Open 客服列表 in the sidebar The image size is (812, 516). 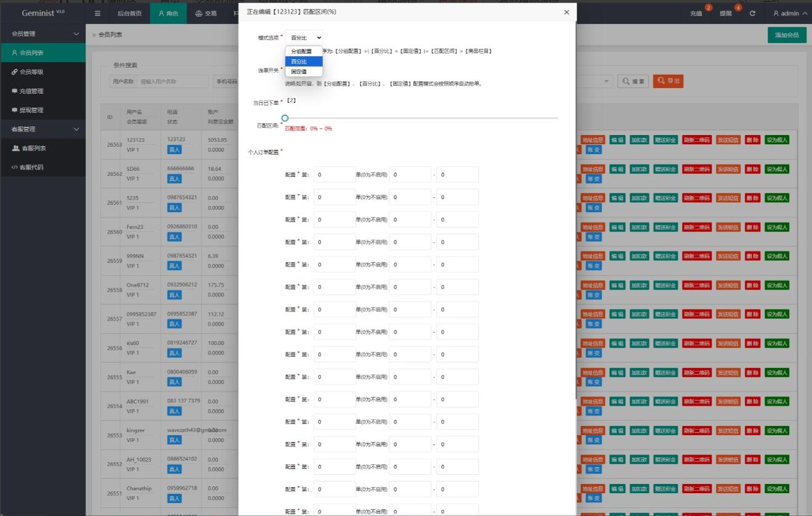click(x=33, y=149)
